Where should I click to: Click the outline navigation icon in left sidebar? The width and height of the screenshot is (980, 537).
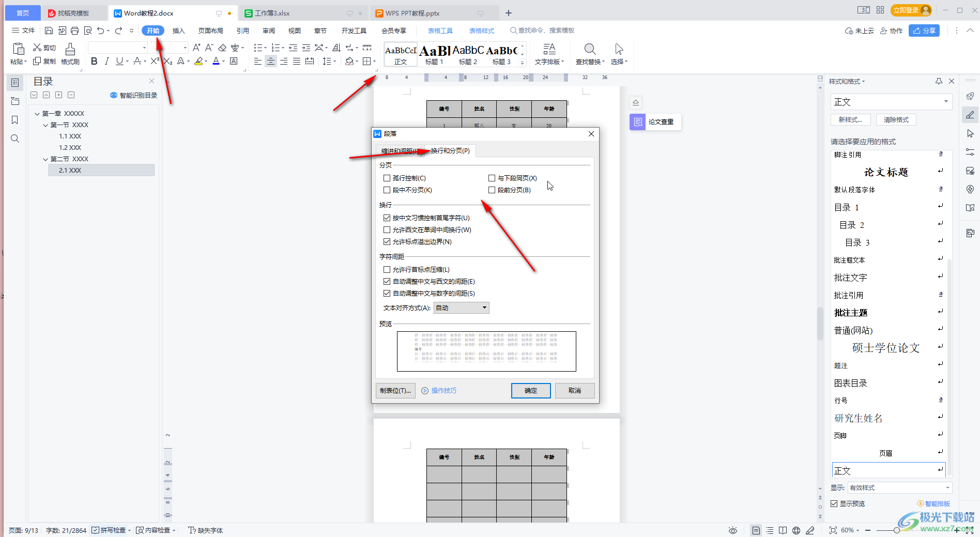coord(14,83)
